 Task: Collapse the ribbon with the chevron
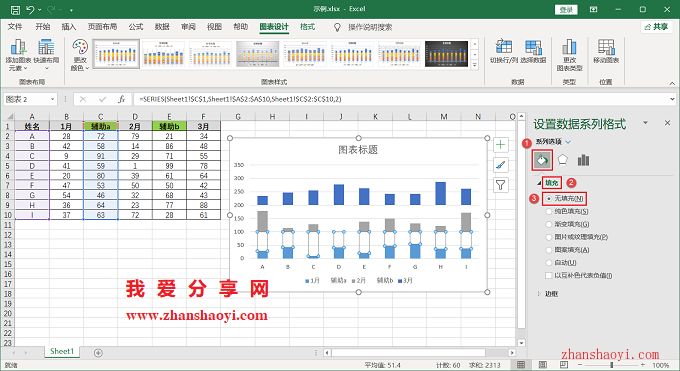coord(672,83)
